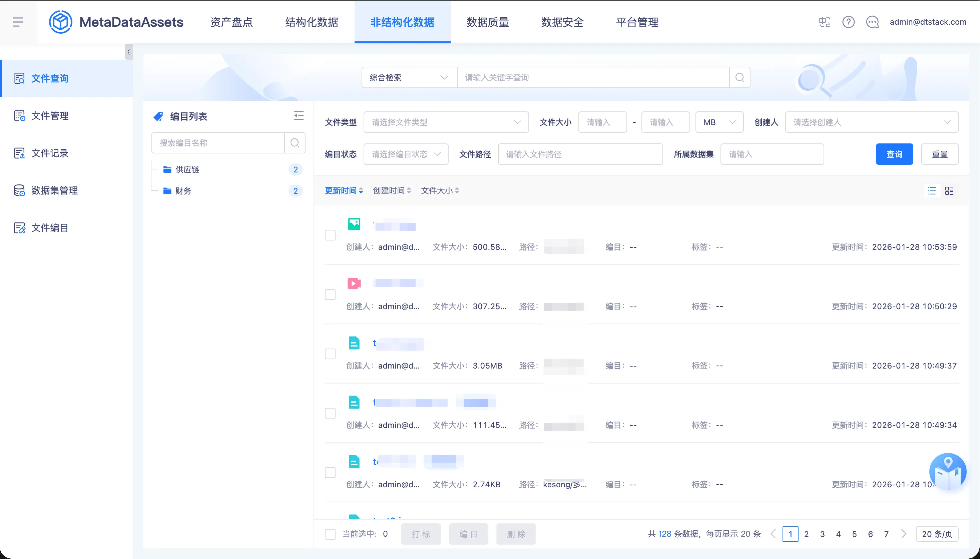Viewport: 980px width, 559px height.
Task: Collapse the 编目列表 panel icon
Action: pos(299,115)
